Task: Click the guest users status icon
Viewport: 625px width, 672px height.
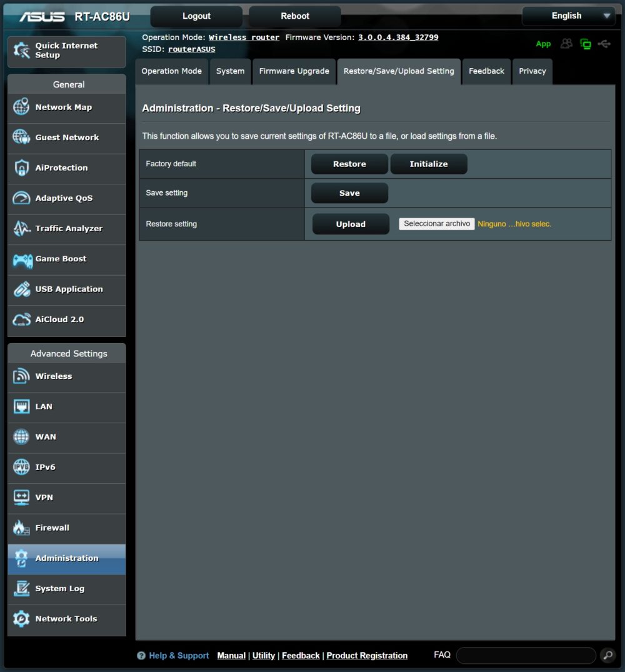Action: (x=566, y=44)
